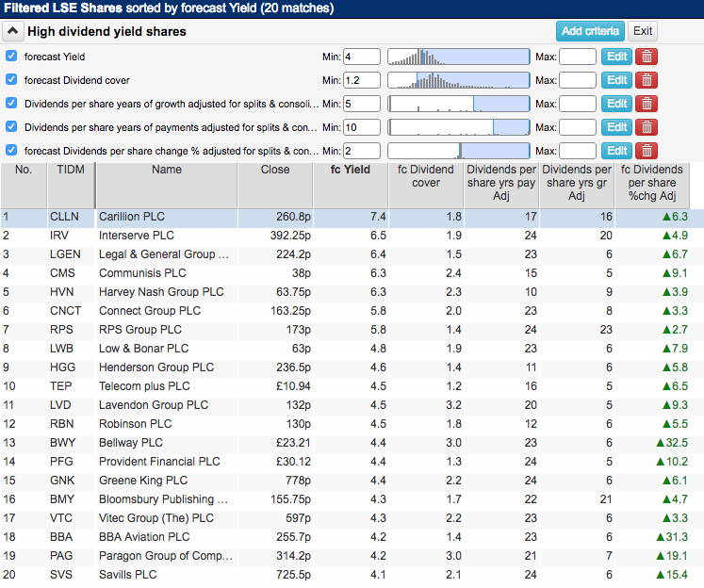Click the years of growth range slider
704x588 pixels.
tap(458, 104)
